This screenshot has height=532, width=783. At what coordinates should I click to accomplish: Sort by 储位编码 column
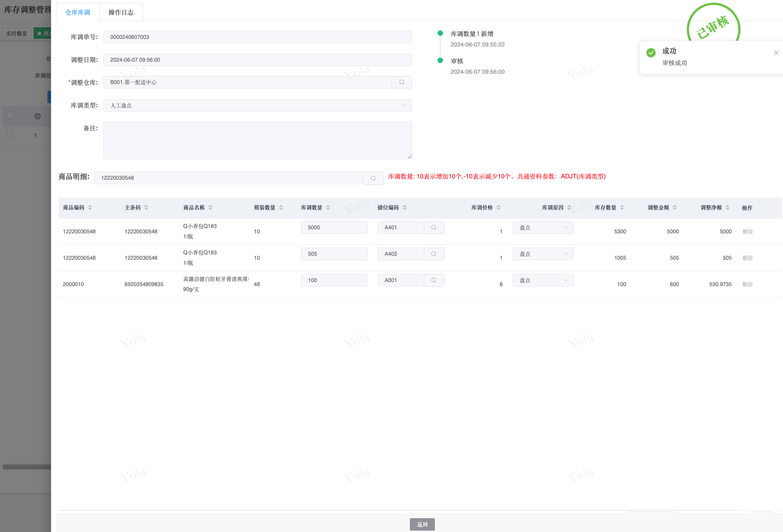[404, 207]
